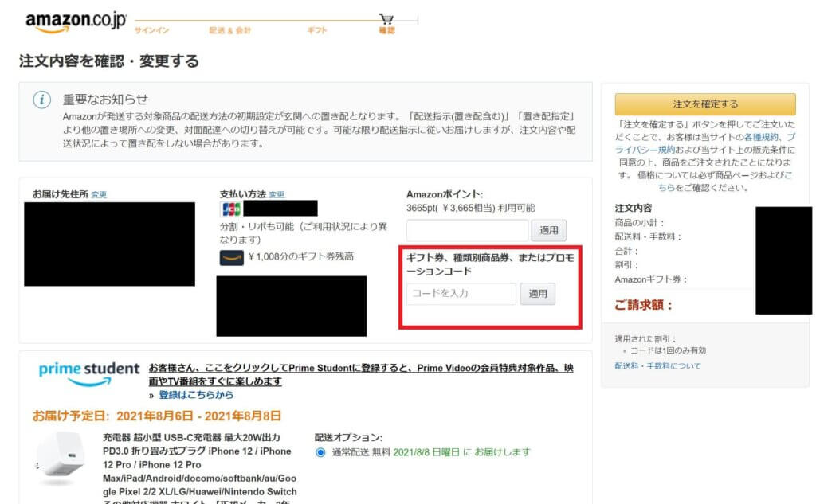Click the こちら link about prices
The width and height of the screenshot is (816, 504).
[725, 182]
